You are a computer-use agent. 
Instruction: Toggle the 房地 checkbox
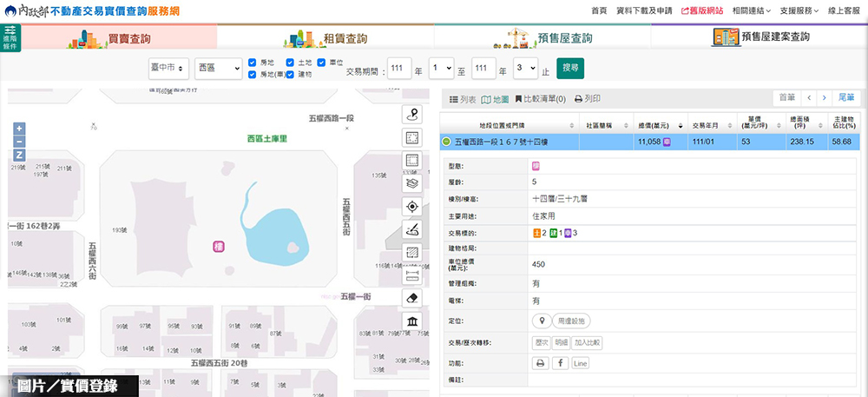coord(253,63)
